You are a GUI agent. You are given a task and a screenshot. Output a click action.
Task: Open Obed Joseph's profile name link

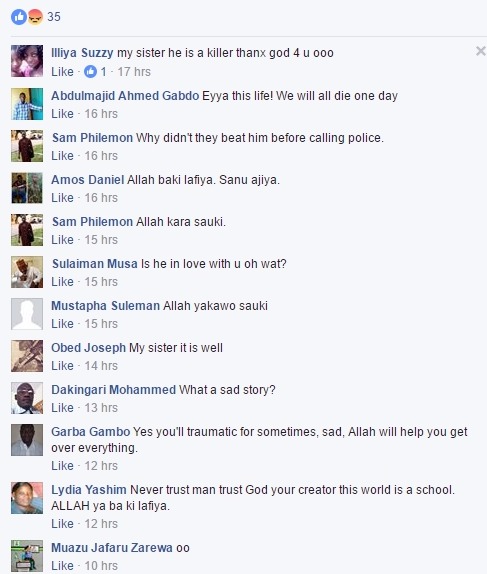click(88, 348)
